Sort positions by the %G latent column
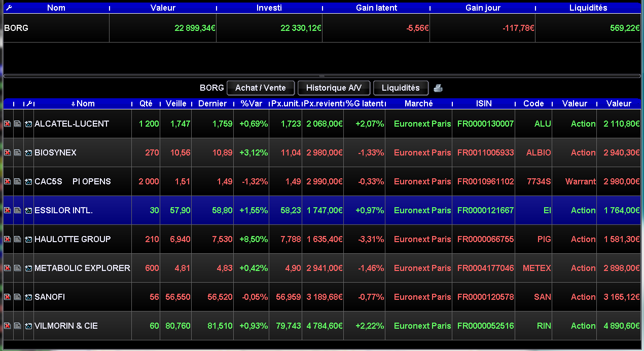644x351 pixels. 365,103
